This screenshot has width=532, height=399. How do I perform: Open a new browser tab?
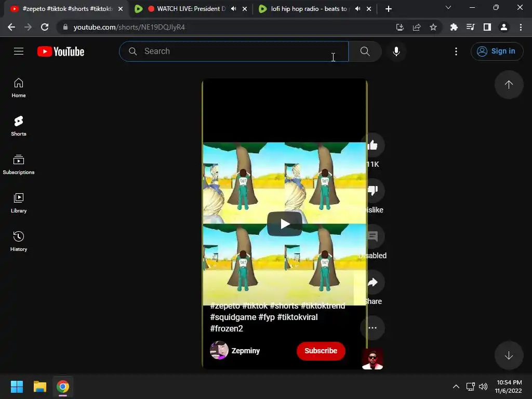point(389,9)
